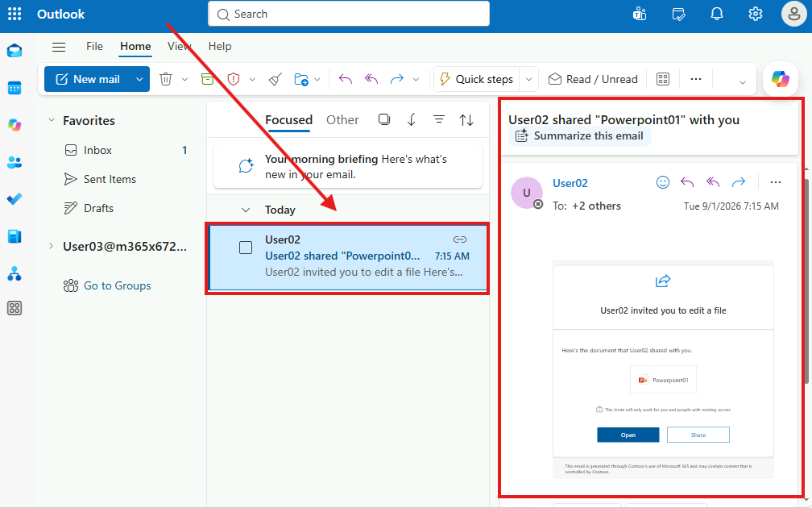Show notifications using the bell icon

pyautogui.click(x=717, y=14)
